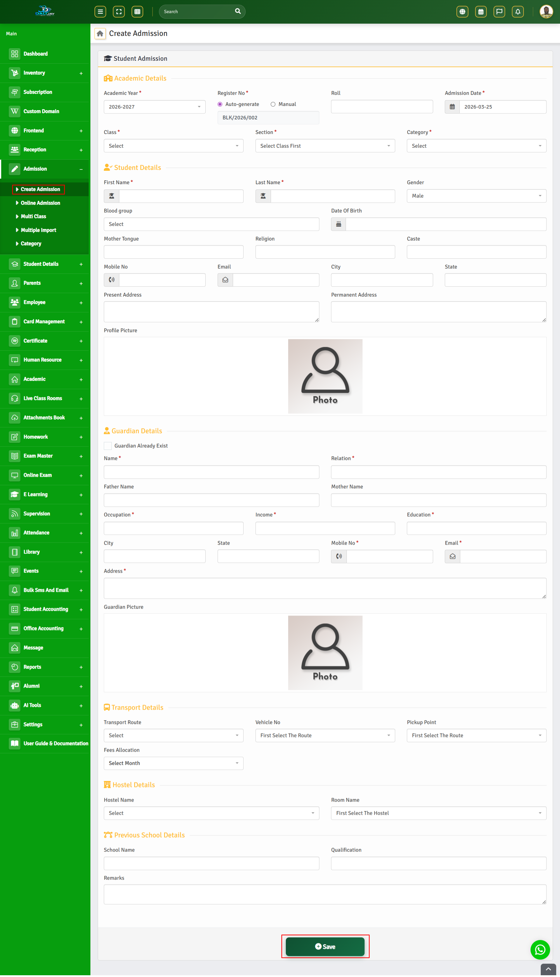Click the hamburger menu toggle icon
560x977 pixels.
tap(100, 12)
